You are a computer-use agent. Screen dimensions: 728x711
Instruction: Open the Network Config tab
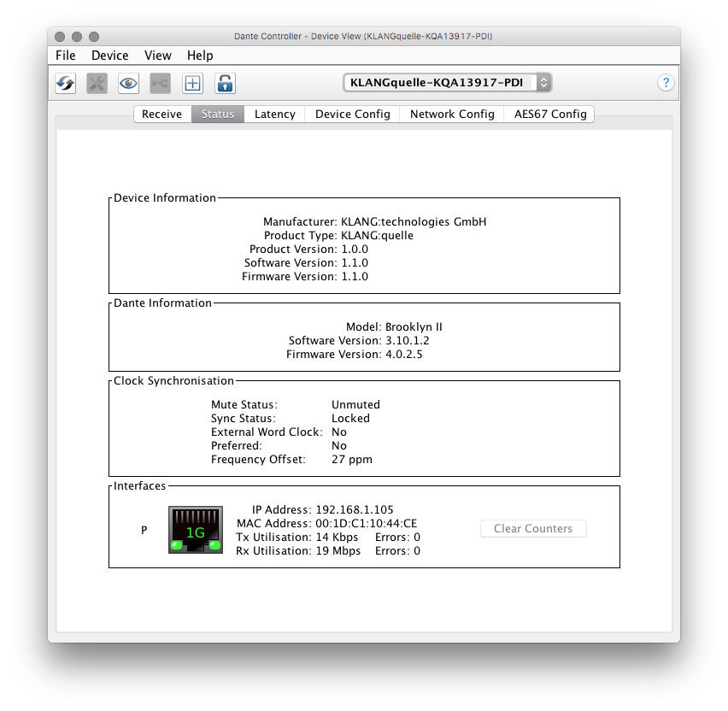pos(452,115)
